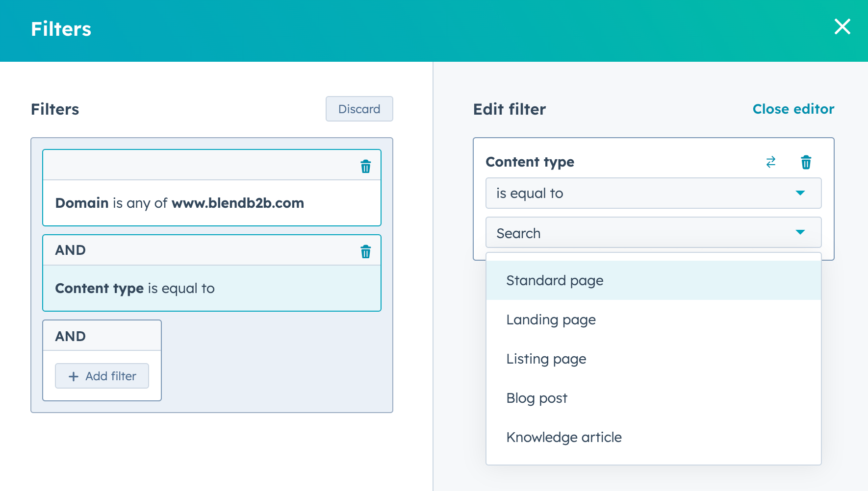Choose Blog post from the options

[536, 398]
